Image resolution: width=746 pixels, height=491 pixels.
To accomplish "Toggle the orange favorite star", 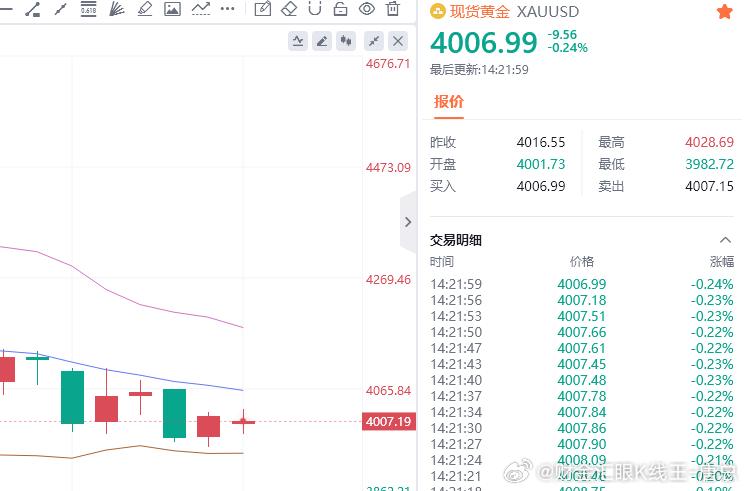I will pos(725,12).
